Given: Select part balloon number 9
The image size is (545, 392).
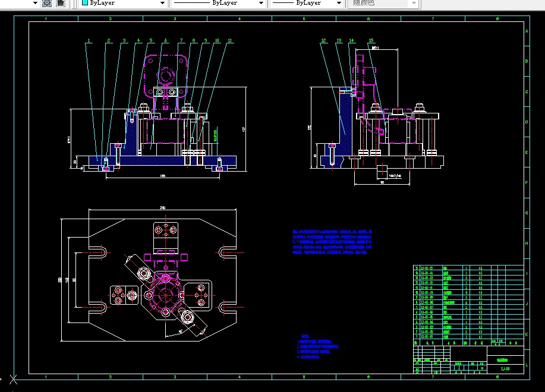Looking at the screenshot, I should [x=206, y=40].
